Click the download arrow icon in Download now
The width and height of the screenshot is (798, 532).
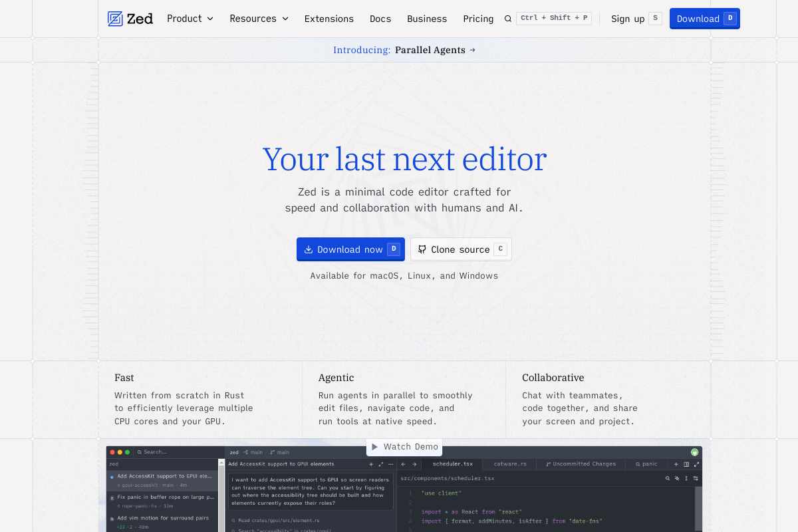tap(309, 249)
